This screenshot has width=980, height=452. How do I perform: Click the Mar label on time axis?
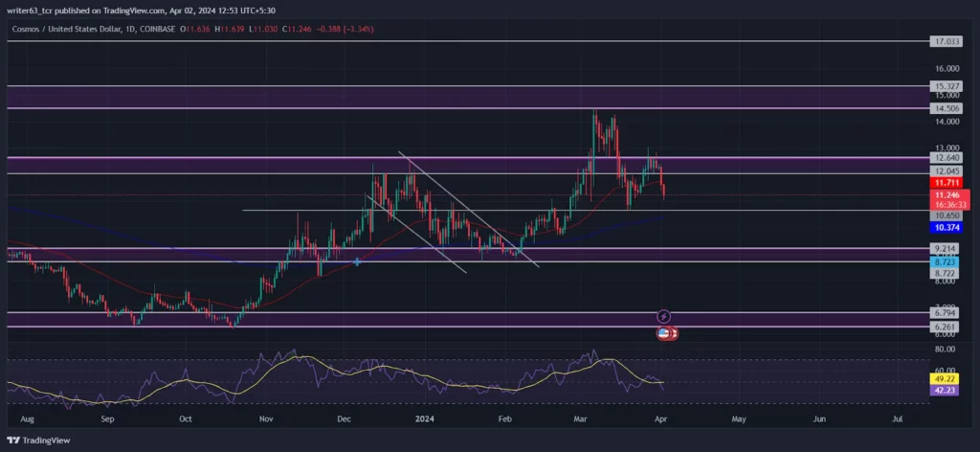(x=581, y=418)
